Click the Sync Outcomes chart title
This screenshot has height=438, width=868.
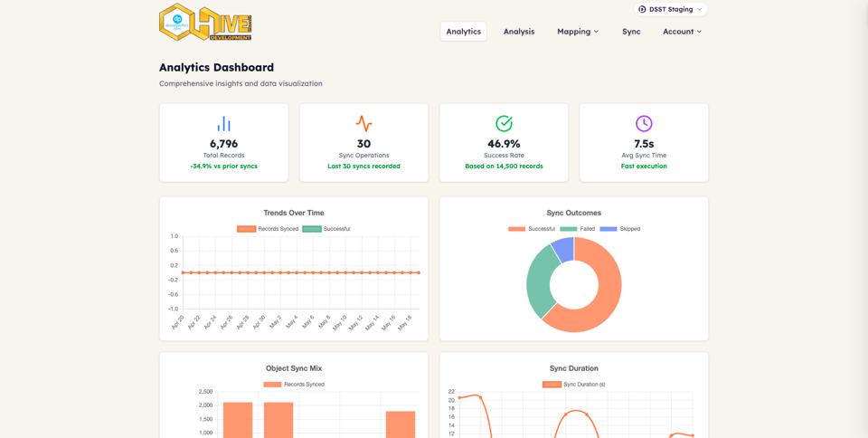click(574, 213)
